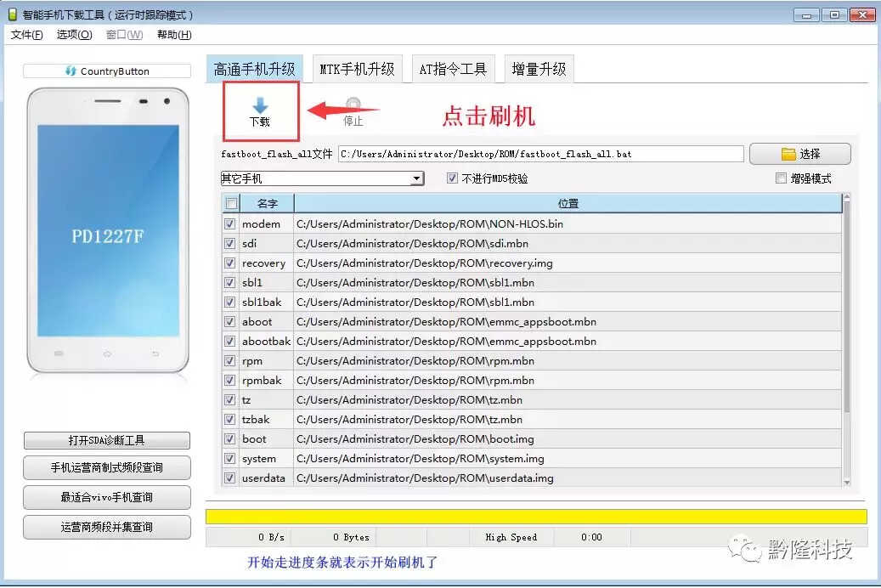This screenshot has width=881, height=588.
Task: Open the 选项(O) menu
Action: click(74, 35)
